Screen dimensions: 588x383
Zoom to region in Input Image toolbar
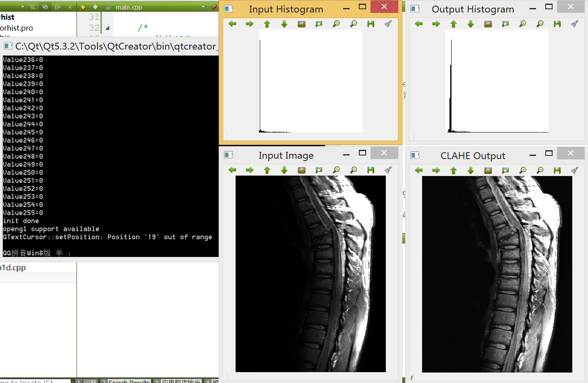[319, 170]
